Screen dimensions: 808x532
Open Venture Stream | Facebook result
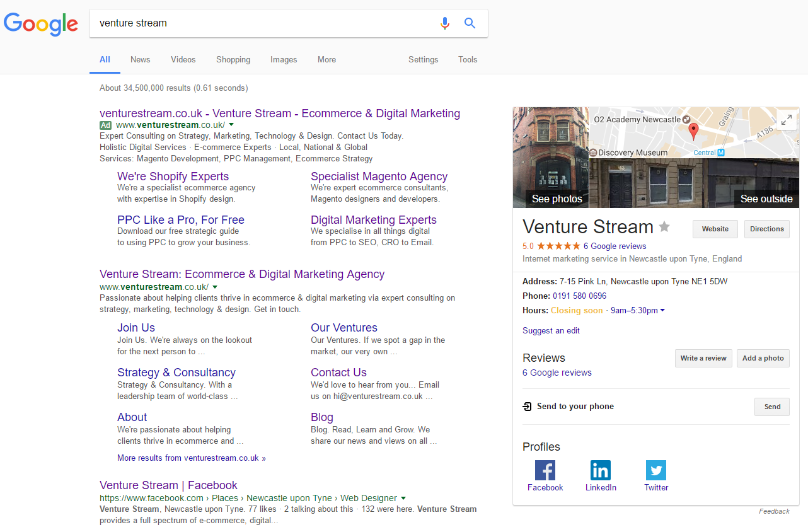168,485
